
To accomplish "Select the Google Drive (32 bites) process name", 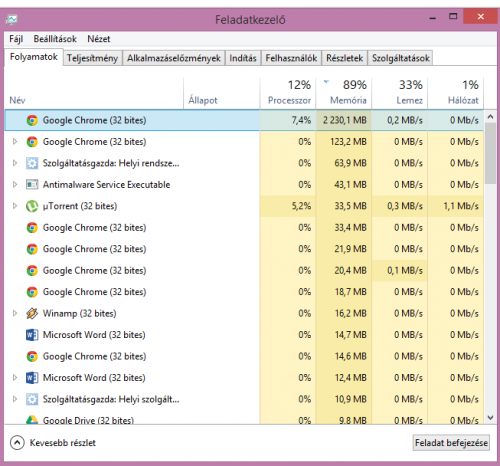I will point(88,420).
